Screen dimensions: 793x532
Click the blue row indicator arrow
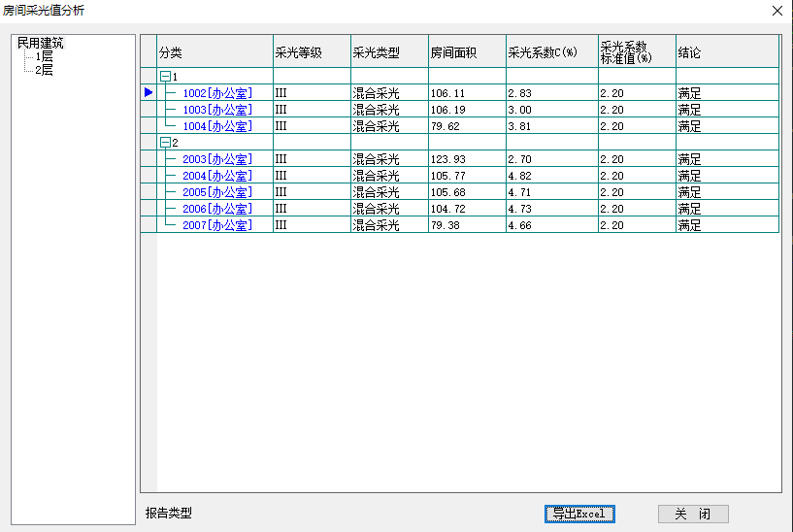(x=149, y=92)
